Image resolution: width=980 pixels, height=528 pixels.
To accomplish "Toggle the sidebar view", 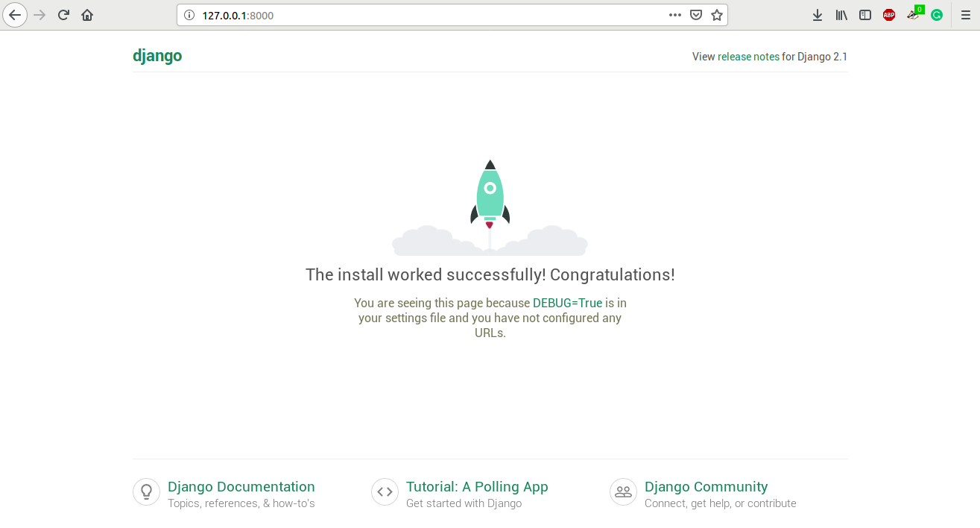I will 865,15.
